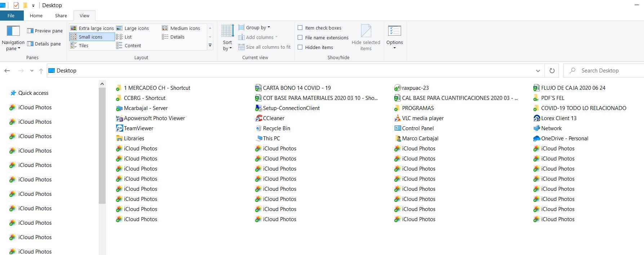This screenshot has height=255, width=644.
Task: Switch layout to Details view
Action: point(173,37)
